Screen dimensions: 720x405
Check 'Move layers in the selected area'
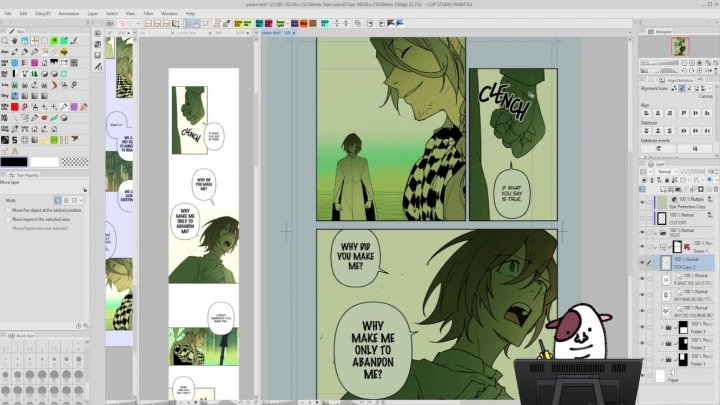click(8, 219)
